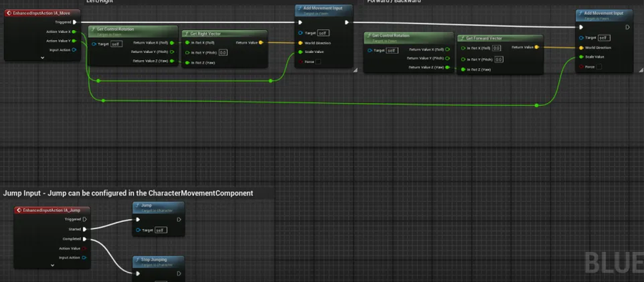Viewport: 644px width, 282px height.
Task: Click In Rot X (Roll) pin on Get Right Vector
Action: tap(187, 42)
